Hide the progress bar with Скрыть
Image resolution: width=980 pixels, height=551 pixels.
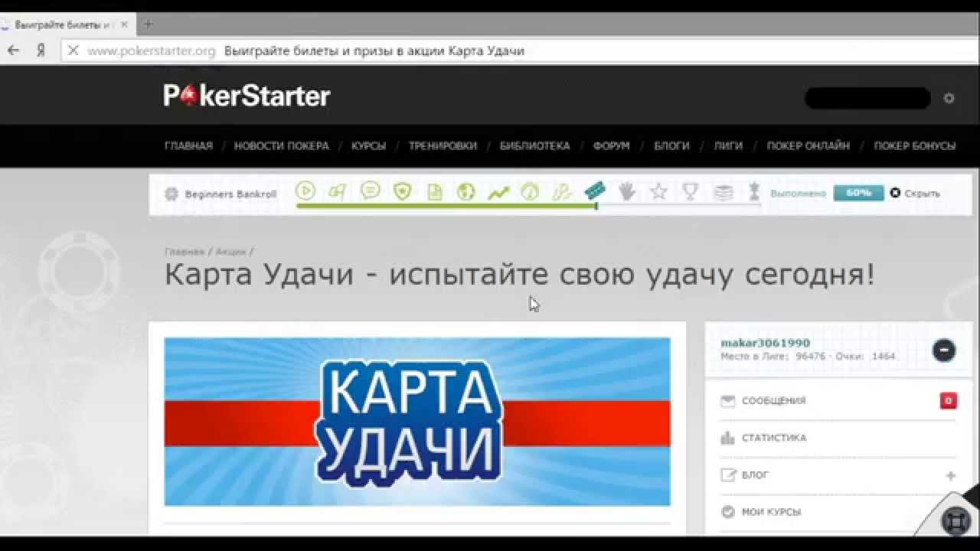[x=915, y=194]
